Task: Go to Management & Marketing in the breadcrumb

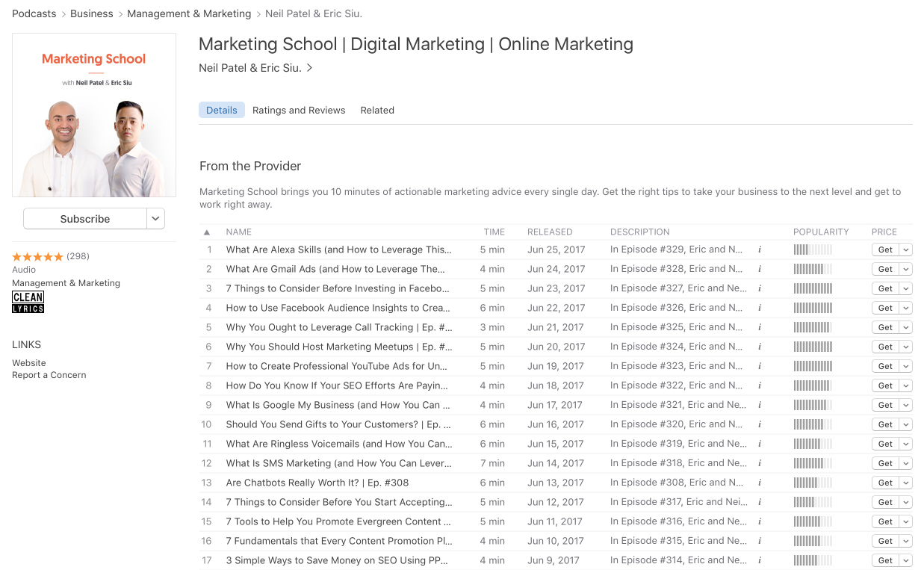Action: point(189,13)
